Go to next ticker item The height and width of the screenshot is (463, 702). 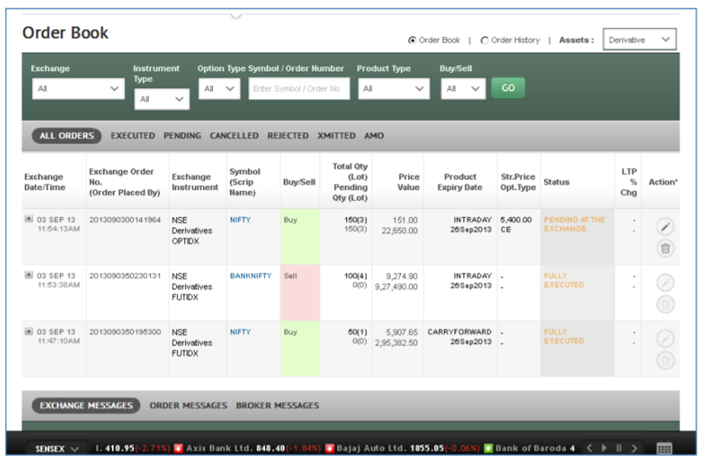coord(634,448)
